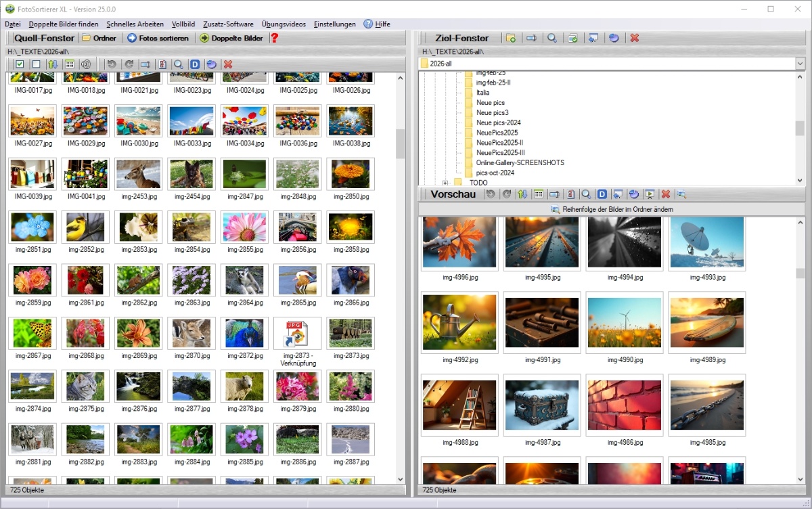
Task: Click the Quell-Fenster vertical scrollbar thumb
Action: [400, 143]
